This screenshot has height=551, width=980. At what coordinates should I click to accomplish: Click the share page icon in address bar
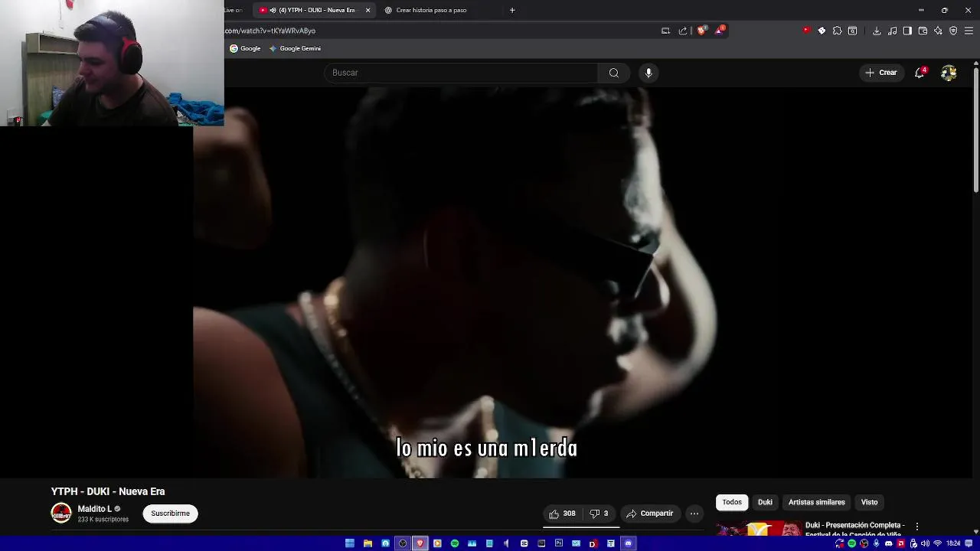(x=683, y=31)
